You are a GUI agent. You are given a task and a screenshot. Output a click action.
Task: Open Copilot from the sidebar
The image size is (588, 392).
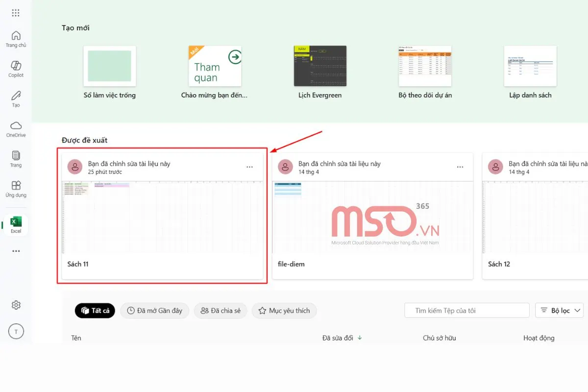(x=16, y=67)
